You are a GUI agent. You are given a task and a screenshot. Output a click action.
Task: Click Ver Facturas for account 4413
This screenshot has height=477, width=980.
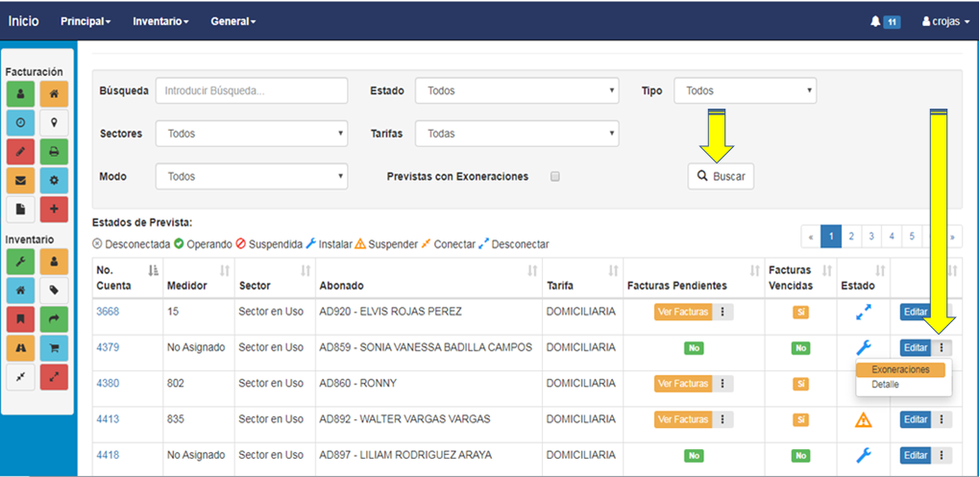point(683,419)
